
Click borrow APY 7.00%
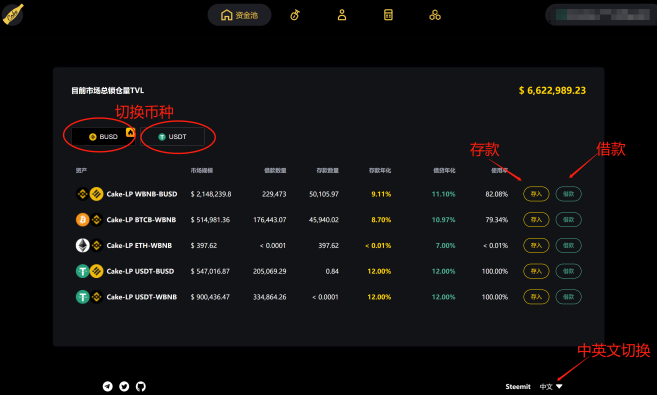coord(445,245)
